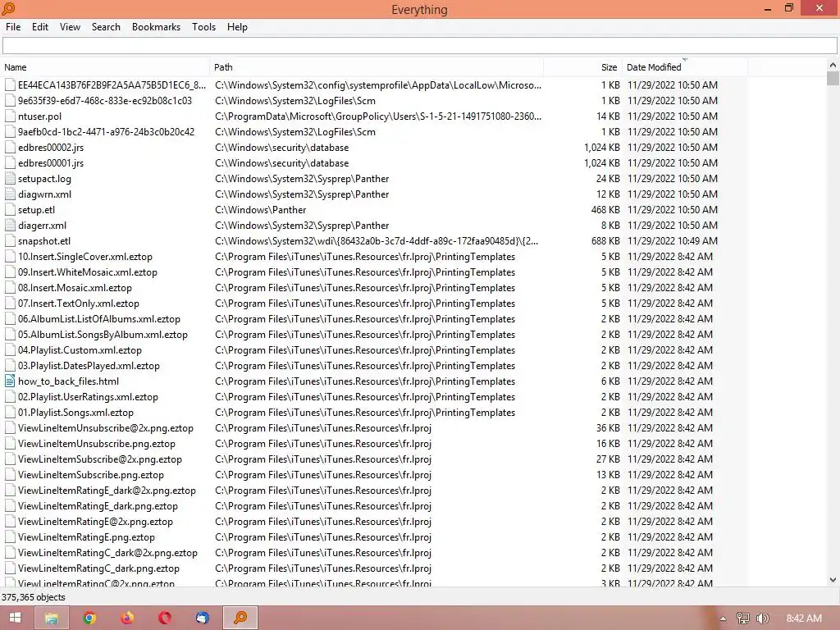Sort results by the Name column header

[105, 67]
